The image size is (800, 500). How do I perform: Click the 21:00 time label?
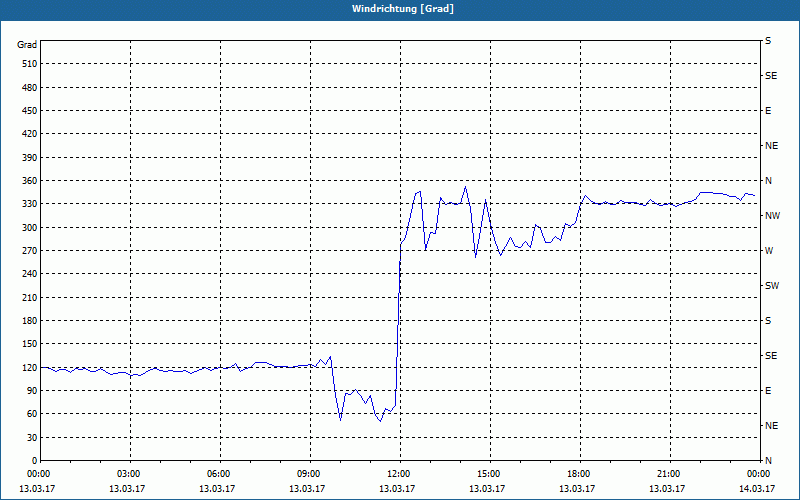668,474
